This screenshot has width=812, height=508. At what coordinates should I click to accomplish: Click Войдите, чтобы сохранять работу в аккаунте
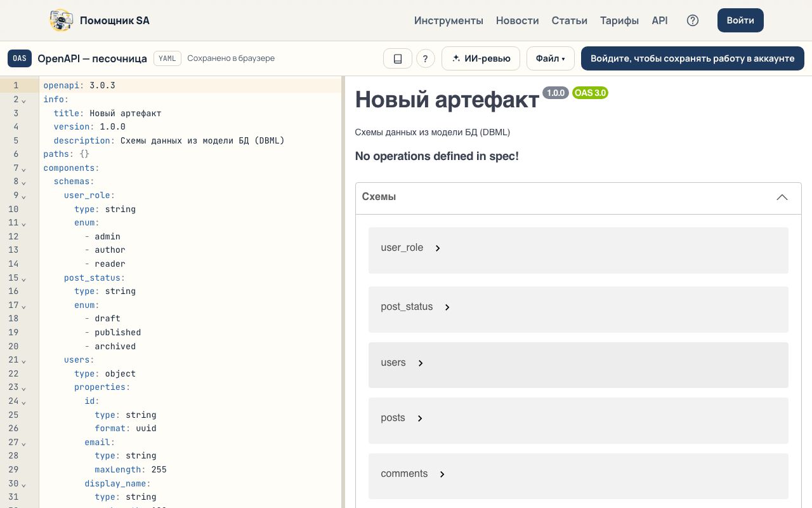693,58
